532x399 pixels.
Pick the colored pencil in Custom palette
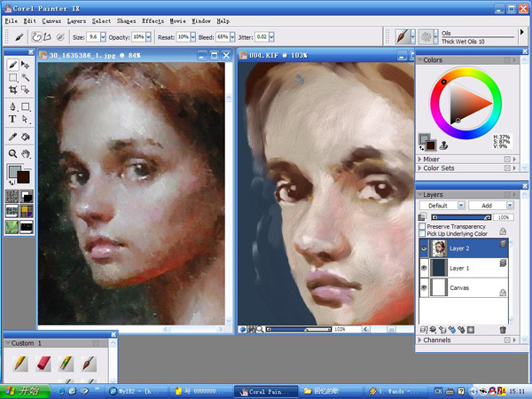(x=66, y=364)
